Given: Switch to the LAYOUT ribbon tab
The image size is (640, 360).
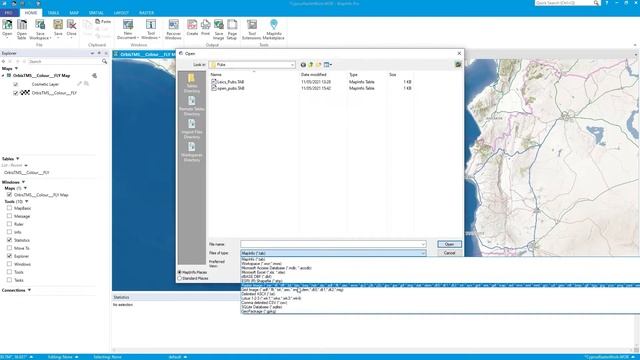Looking at the screenshot, I should pos(121,13).
